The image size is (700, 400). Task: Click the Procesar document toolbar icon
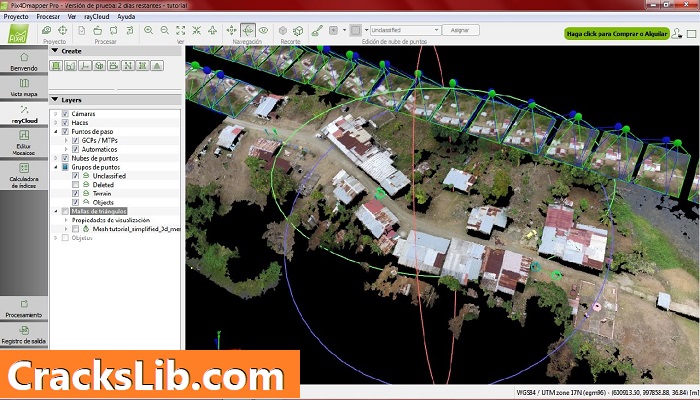pos(82,30)
